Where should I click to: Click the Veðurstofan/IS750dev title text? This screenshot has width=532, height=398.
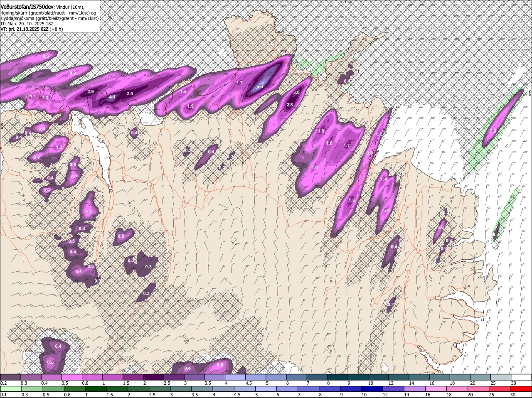point(27,7)
